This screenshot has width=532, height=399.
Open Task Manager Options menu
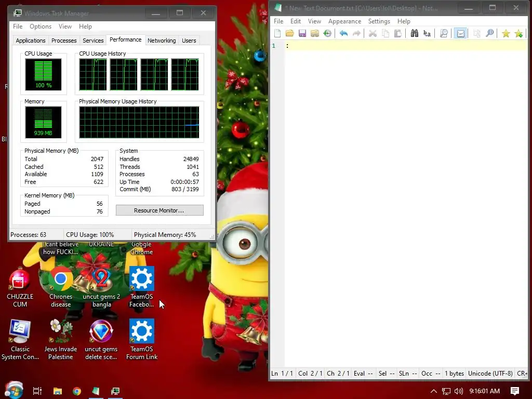coord(41,26)
